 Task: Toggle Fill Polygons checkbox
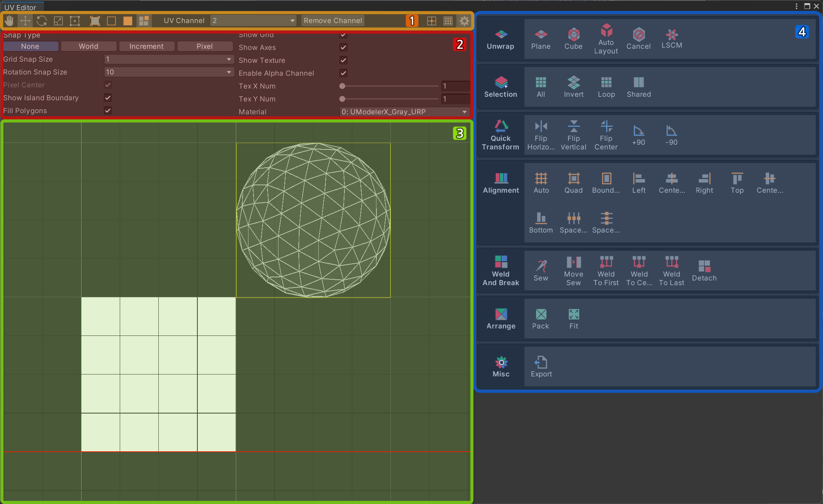tap(108, 110)
